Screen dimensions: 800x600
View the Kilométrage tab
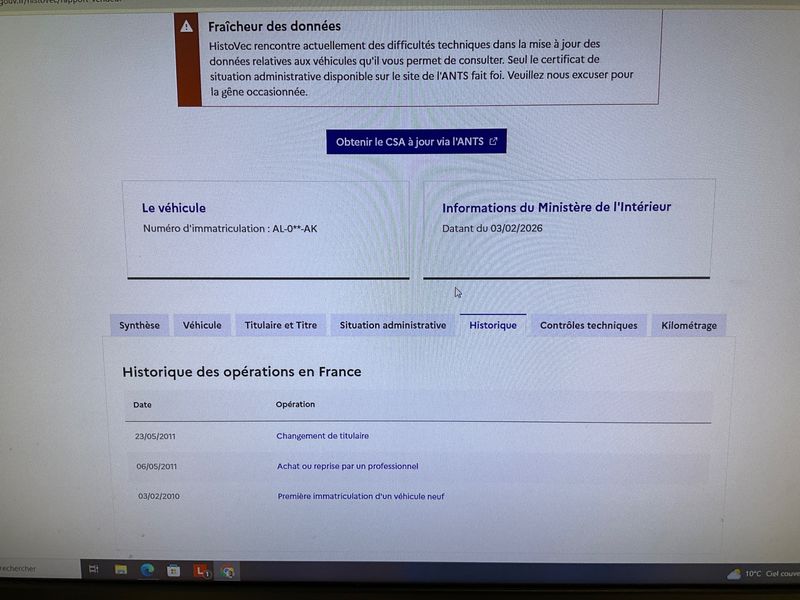point(689,325)
